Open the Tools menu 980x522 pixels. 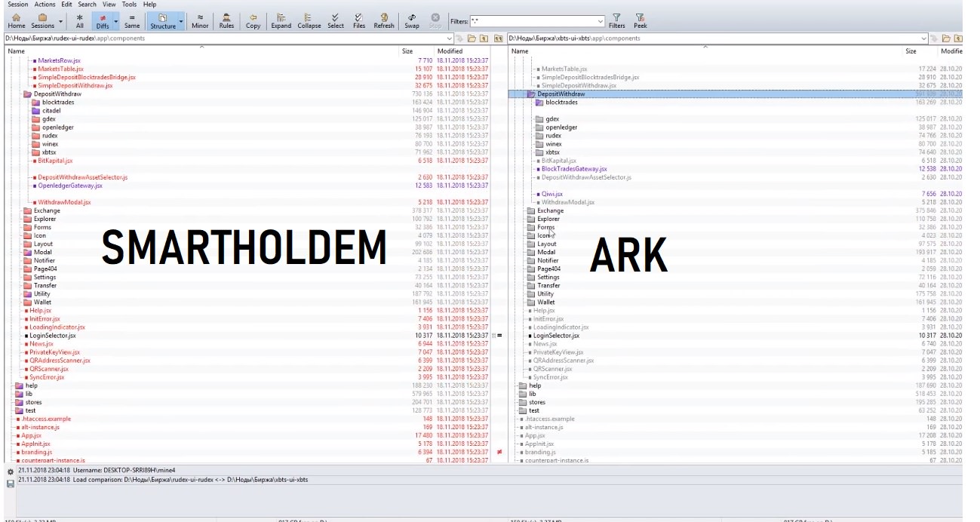(x=129, y=5)
